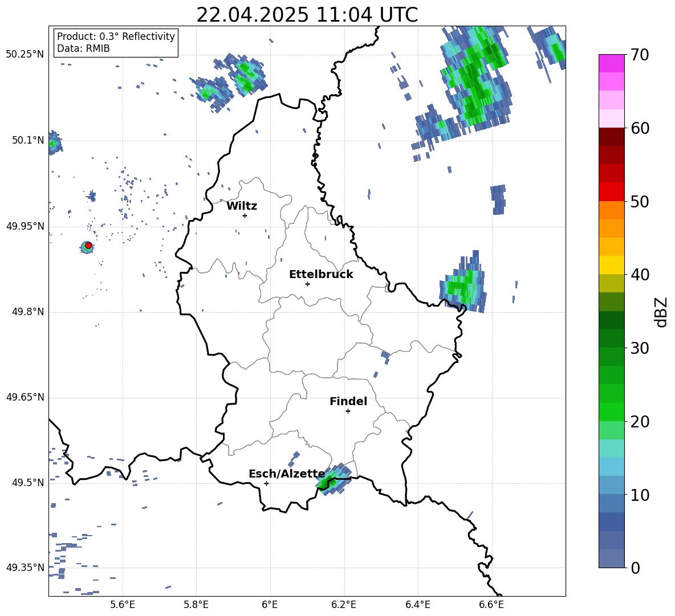Pick the bright red 50 dBZ swatch
Viewport: 675px width, 616px height.
tap(611, 192)
